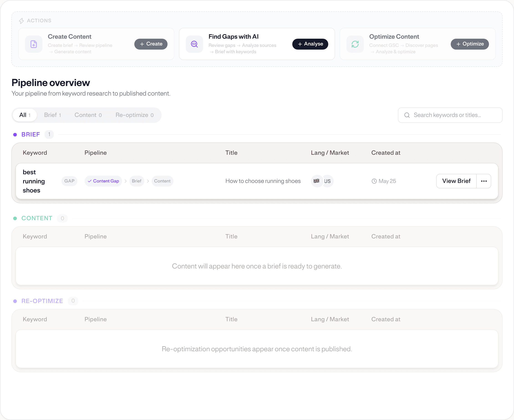Click the Re-optimize section count badge '0'
The image size is (514, 420).
click(x=73, y=301)
